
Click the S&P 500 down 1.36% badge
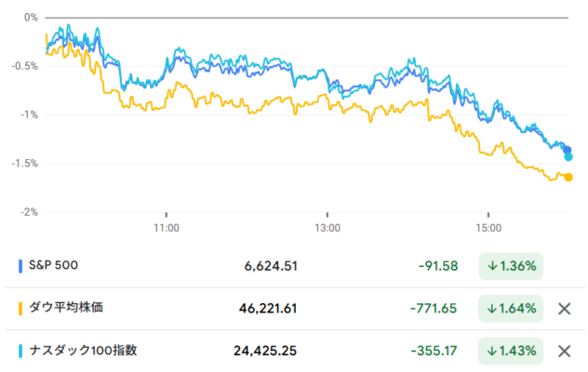(511, 266)
